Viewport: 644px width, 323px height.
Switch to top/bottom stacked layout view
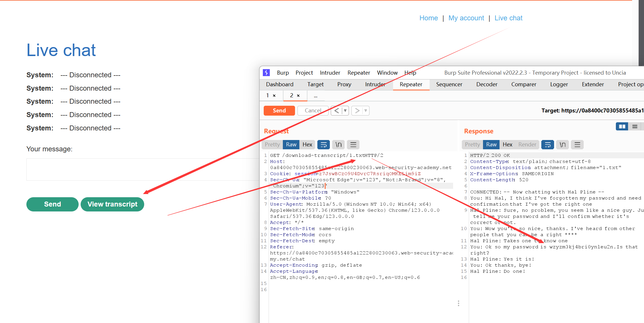[x=635, y=126]
